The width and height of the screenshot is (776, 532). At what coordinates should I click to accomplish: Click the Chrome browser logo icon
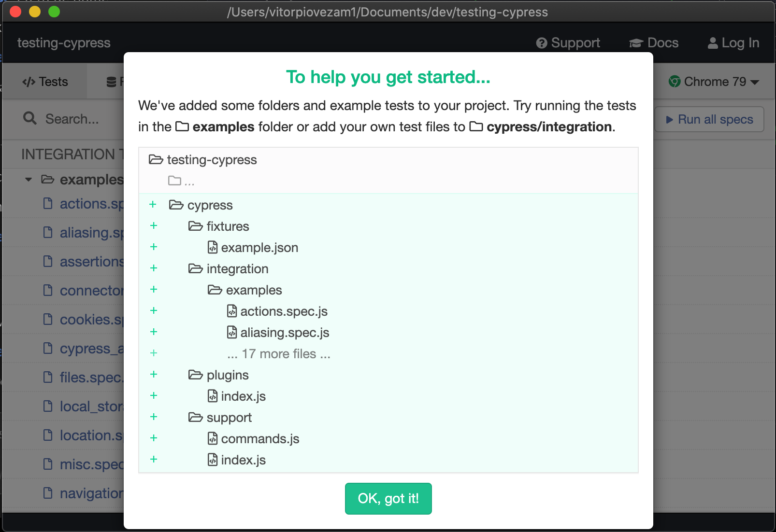[675, 82]
